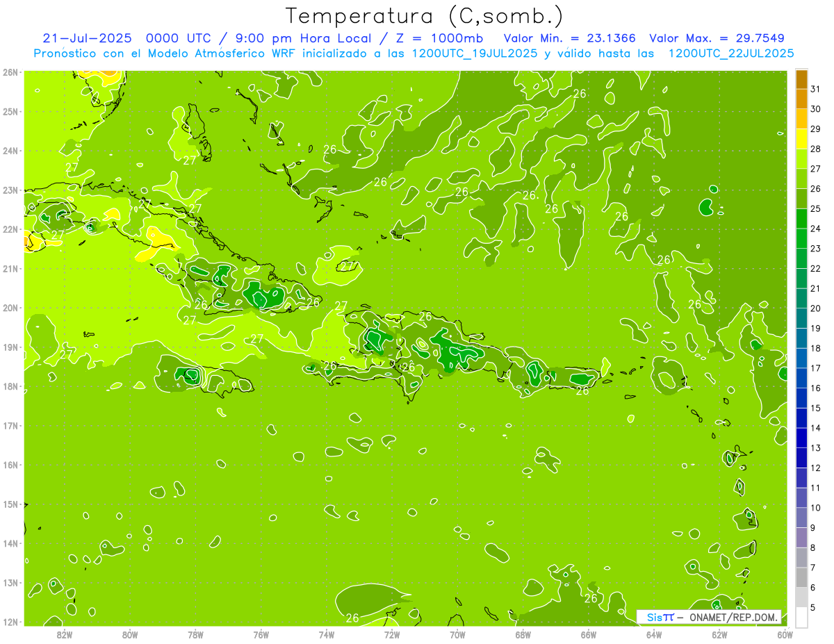This screenshot has width=834, height=644.
Task: Click the '20N' latitude label
Action: [x=10, y=308]
